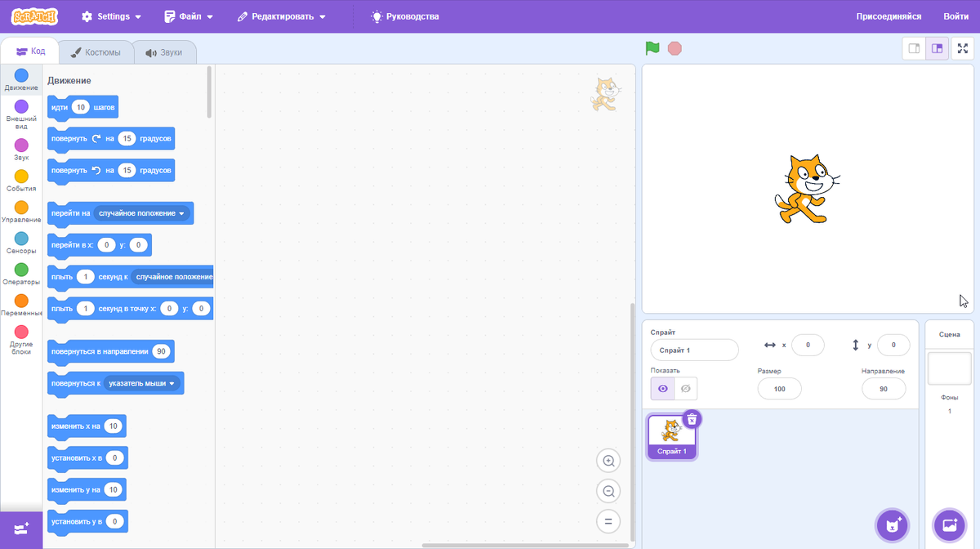The height and width of the screenshot is (549, 980).
Task: Open the choose backdrop button
Action: (949, 525)
